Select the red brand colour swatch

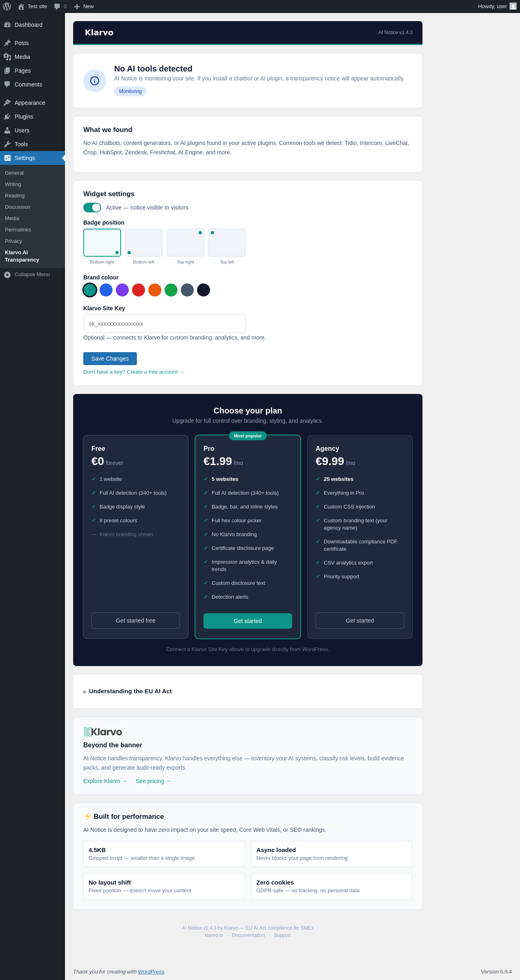tap(139, 290)
